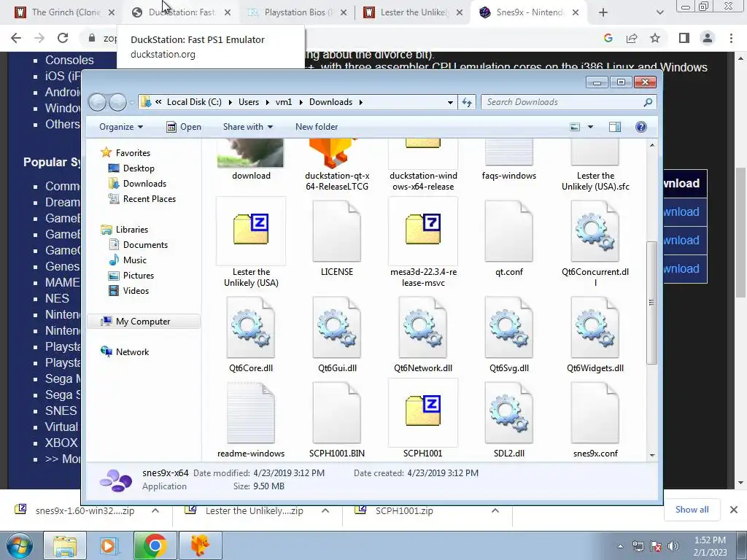
Task: Click the change view icon in Explorer toolbar
Action: click(575, 127)
